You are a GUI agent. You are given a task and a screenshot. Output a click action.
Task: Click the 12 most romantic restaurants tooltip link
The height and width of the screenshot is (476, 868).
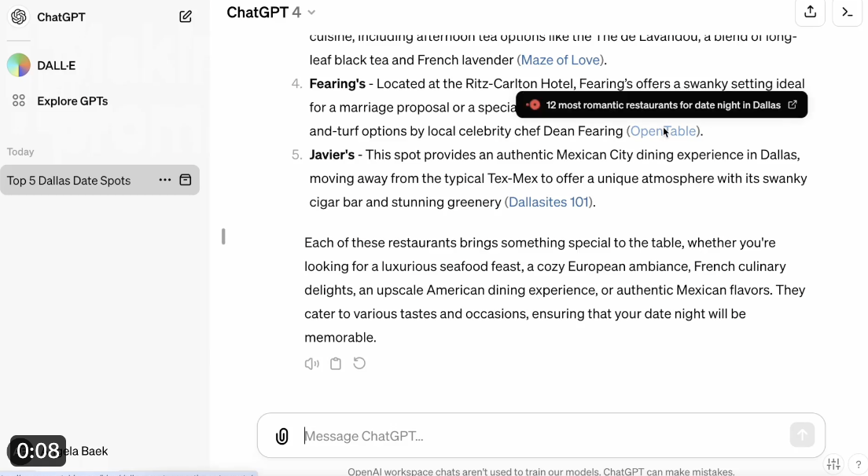click(662, 104)
